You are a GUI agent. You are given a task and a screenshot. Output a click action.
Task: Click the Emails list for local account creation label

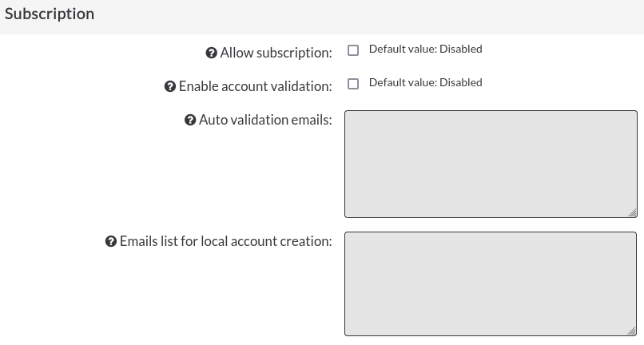[225, 241]
